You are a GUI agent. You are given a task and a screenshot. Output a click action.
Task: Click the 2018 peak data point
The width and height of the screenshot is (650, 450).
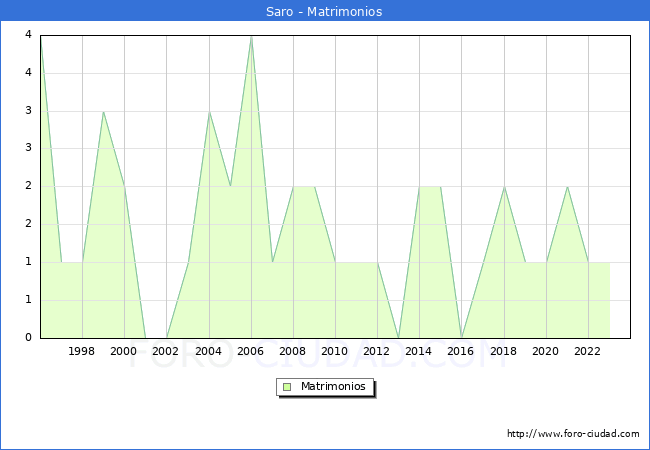coord(504,187)
